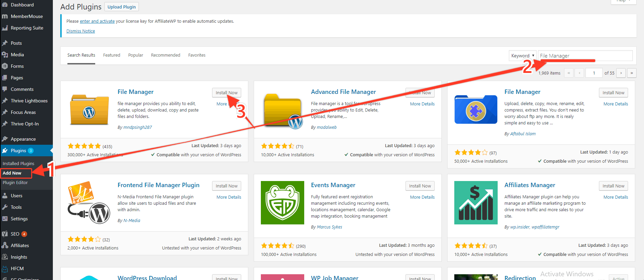Go to the next results page
The image size is (644, 280).
621,73
